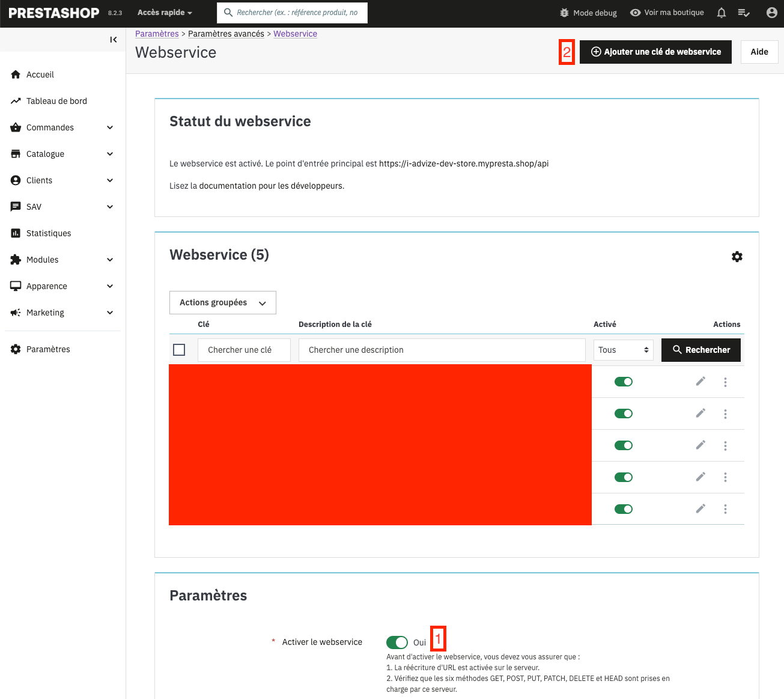Image resolution: width=784 pixels, height=699 pixels.
Task: Open the Activé filter Tous dropdown
Action: (x=623, y=350)
